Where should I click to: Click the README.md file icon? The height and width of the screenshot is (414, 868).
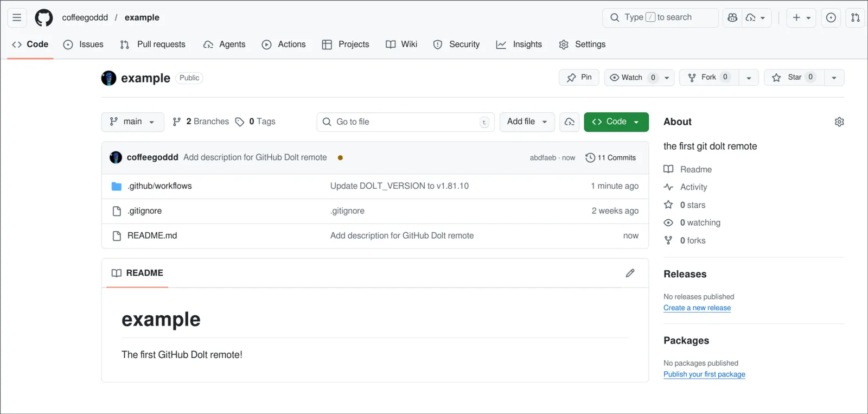(116, 236)
